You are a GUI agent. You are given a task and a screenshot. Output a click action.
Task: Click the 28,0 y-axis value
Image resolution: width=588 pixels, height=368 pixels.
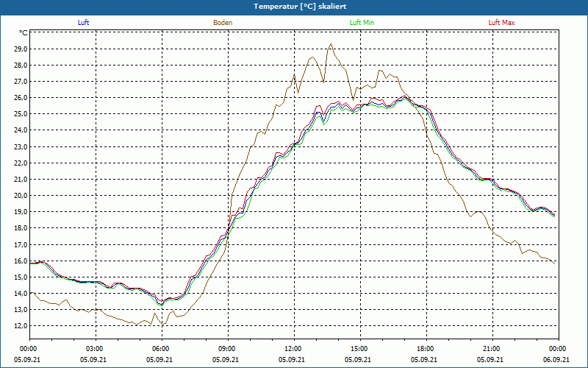(x=21, y=66)
